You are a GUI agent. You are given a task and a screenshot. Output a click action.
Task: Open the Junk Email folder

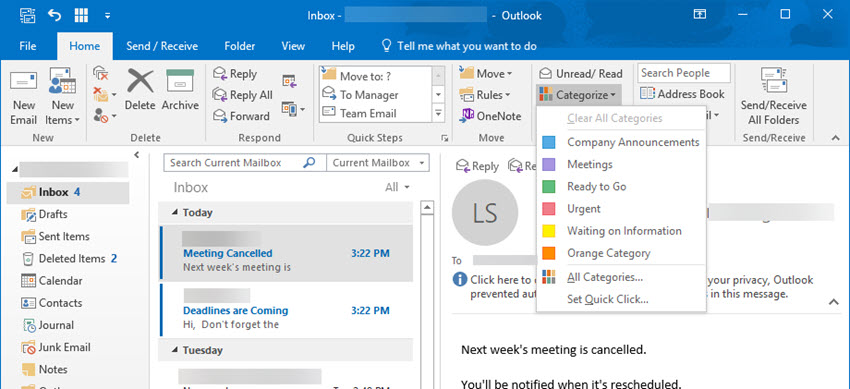click(56, 347)
